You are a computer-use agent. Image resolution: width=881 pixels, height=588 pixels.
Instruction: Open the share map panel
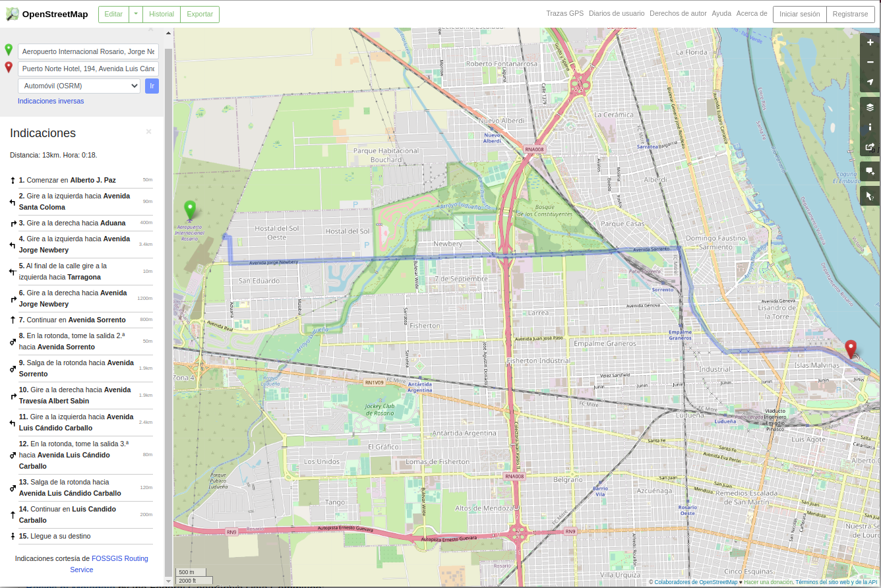coord(870,147)
